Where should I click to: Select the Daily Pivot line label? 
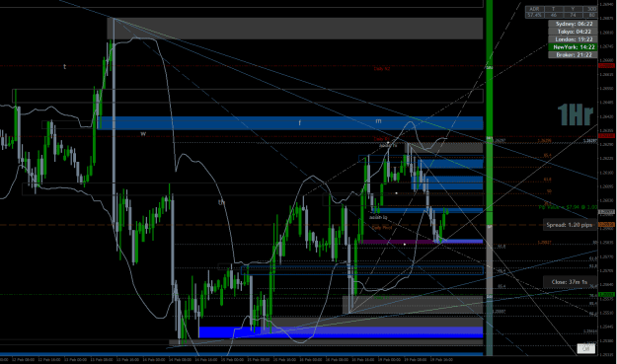pos(382,227)
